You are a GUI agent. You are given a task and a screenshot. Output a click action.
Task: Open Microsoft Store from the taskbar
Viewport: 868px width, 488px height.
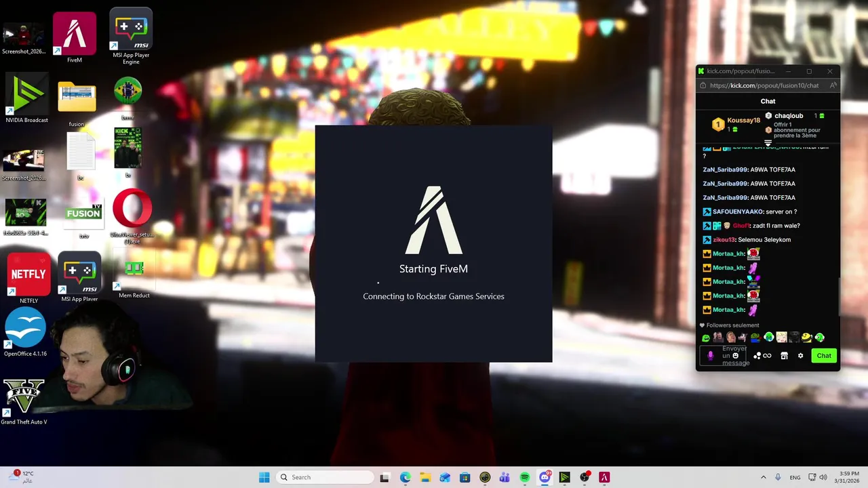465,477
